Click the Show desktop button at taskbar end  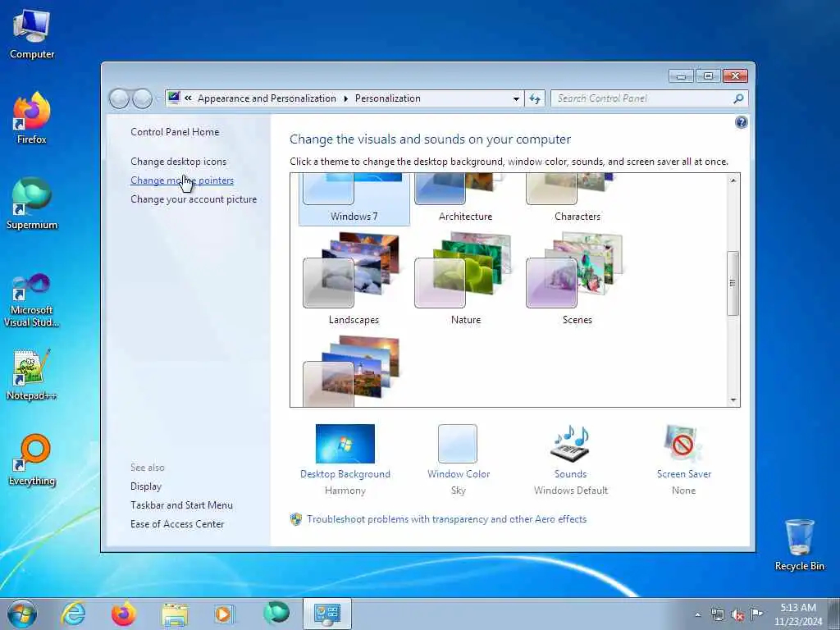(834, 614)
